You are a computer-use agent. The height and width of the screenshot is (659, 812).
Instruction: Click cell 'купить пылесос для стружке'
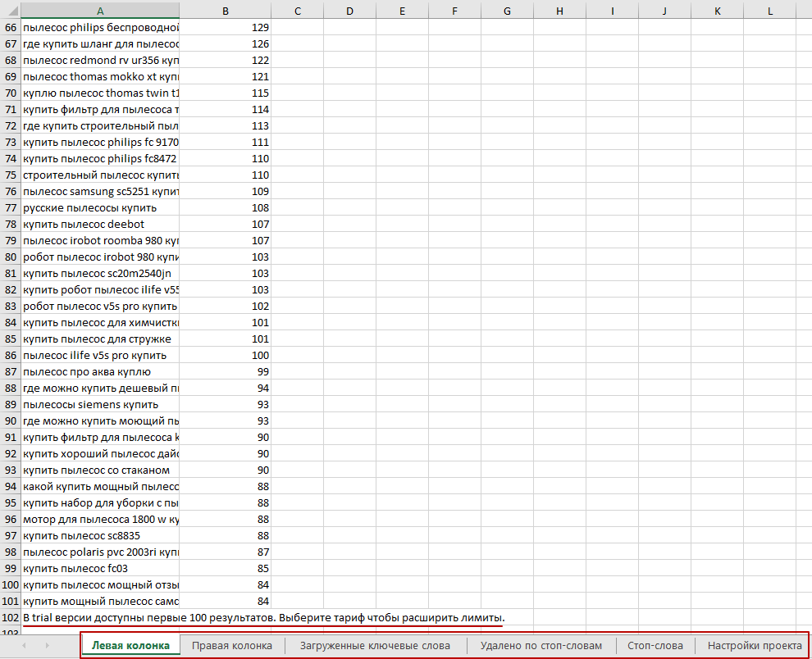[x=100, y=339]
